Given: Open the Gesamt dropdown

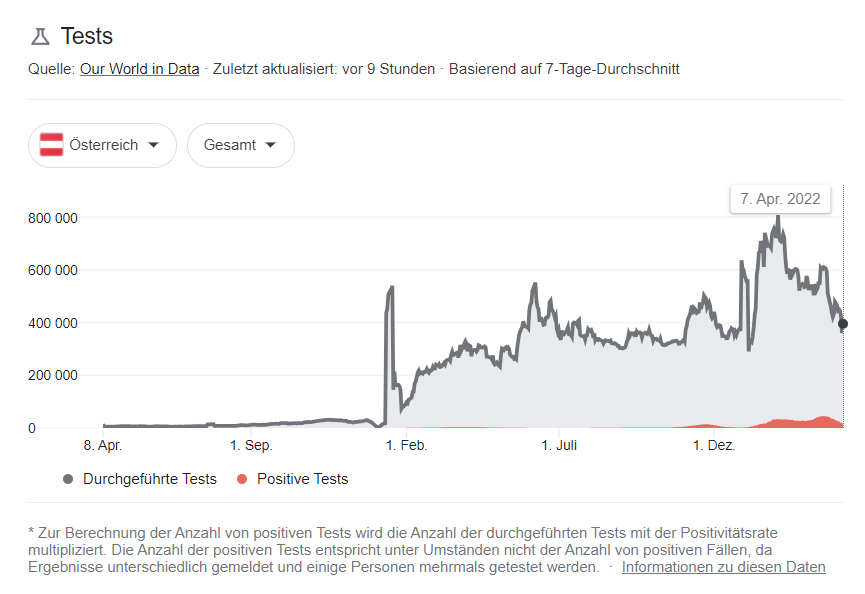Looking at the screenshot, I should (240, 145).
